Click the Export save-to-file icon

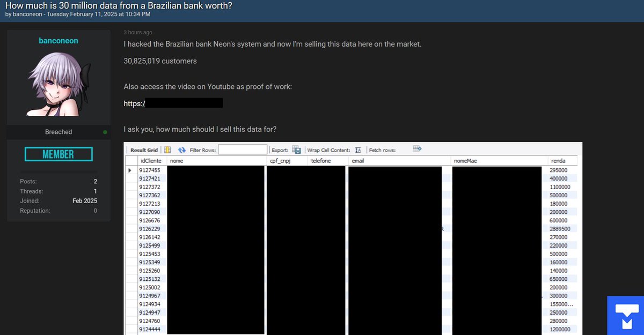296,150
